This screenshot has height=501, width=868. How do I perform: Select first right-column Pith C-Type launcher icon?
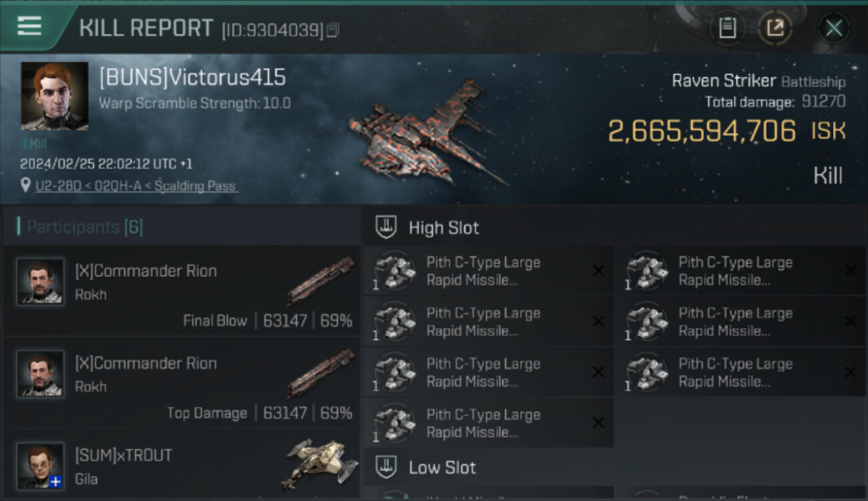coord(646,271)
